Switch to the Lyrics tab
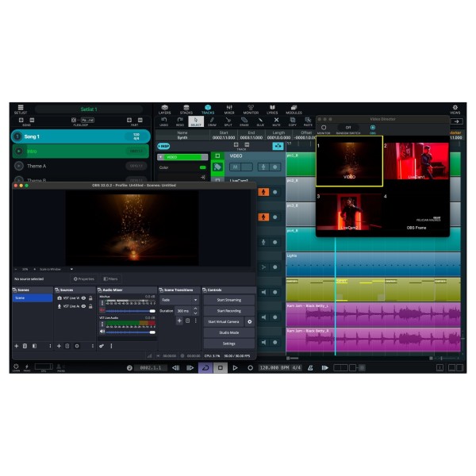This screenshot has height=476, width=476. point(272,109)
